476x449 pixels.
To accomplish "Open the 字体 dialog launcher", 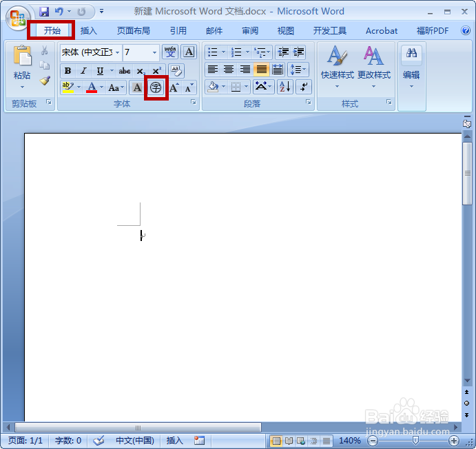I will tap(194, 102).
